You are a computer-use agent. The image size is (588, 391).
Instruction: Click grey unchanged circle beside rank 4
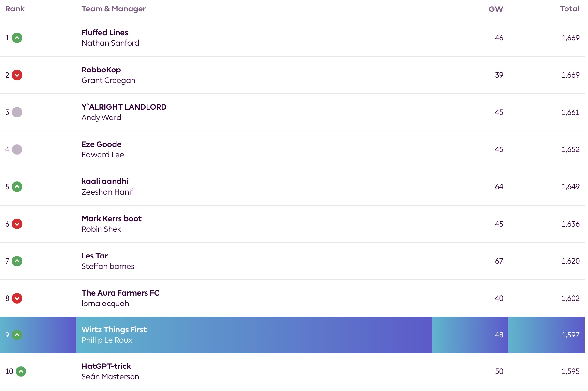click(17, 149)
